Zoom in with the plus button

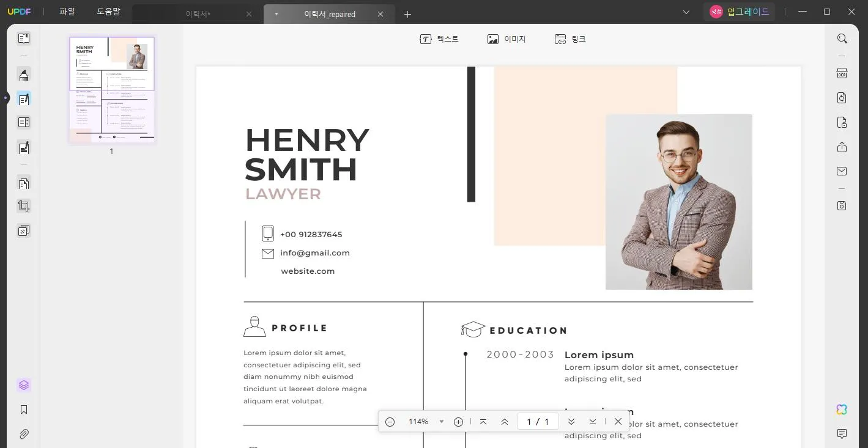pyautogui.click(x=458, y=422)
